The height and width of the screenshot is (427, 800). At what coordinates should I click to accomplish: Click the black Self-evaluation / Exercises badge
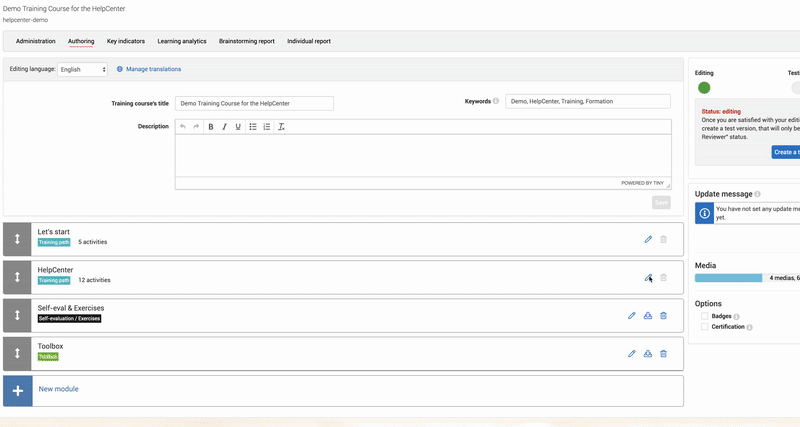(69, 319)
